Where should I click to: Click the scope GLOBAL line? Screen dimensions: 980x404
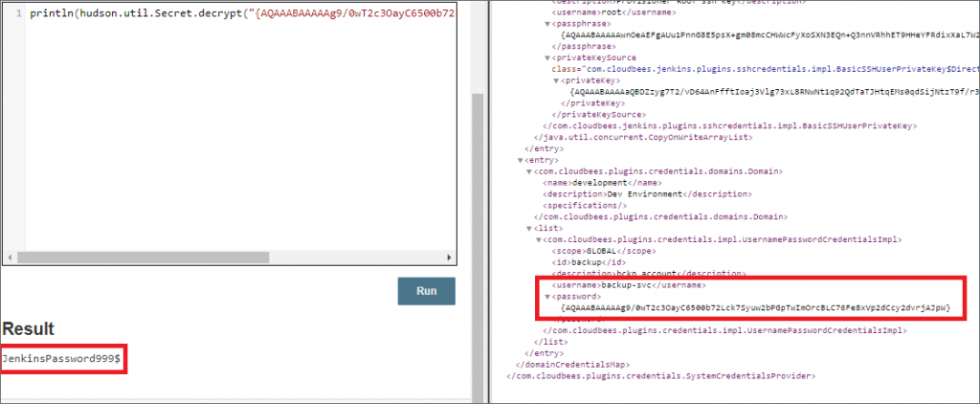click(x=604, y=251)
